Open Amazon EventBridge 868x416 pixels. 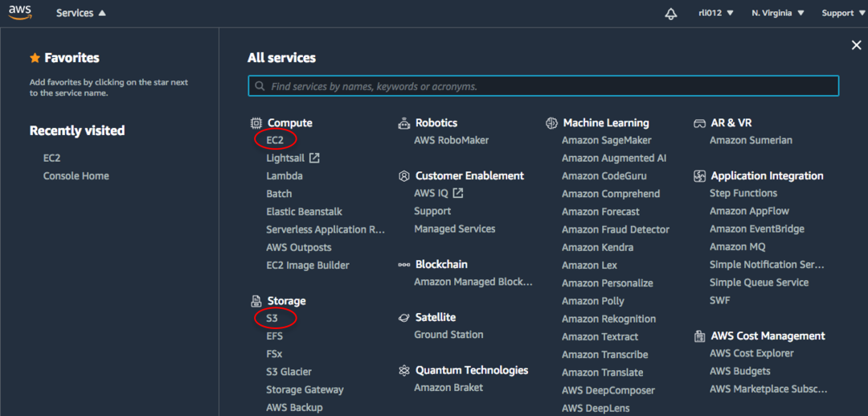click(757, 229)
